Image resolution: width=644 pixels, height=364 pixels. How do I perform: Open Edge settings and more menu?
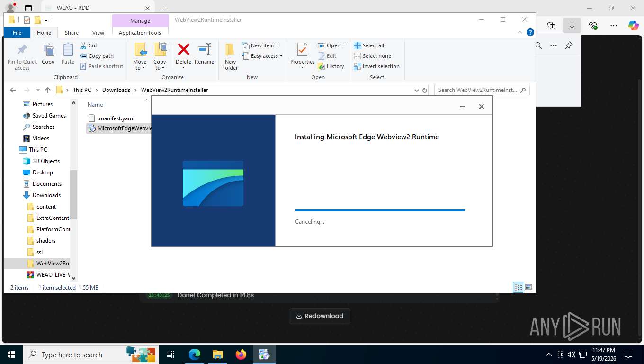613,26
